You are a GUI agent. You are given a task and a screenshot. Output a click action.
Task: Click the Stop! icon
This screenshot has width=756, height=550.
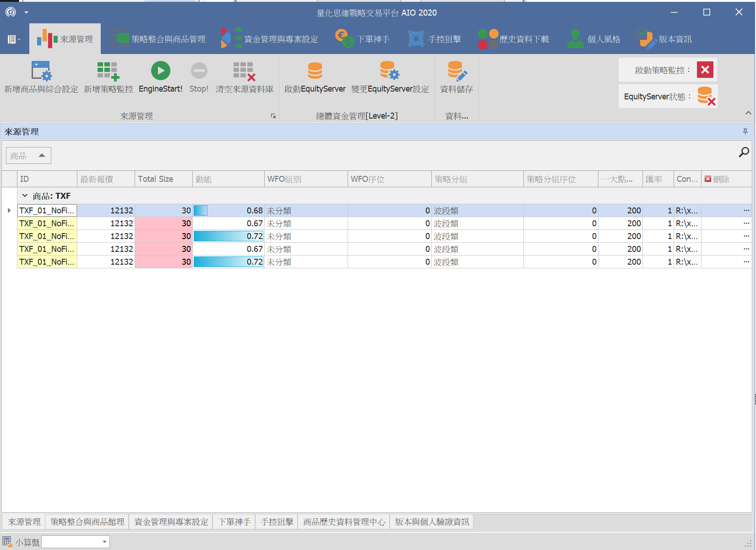tap(199, 71)
